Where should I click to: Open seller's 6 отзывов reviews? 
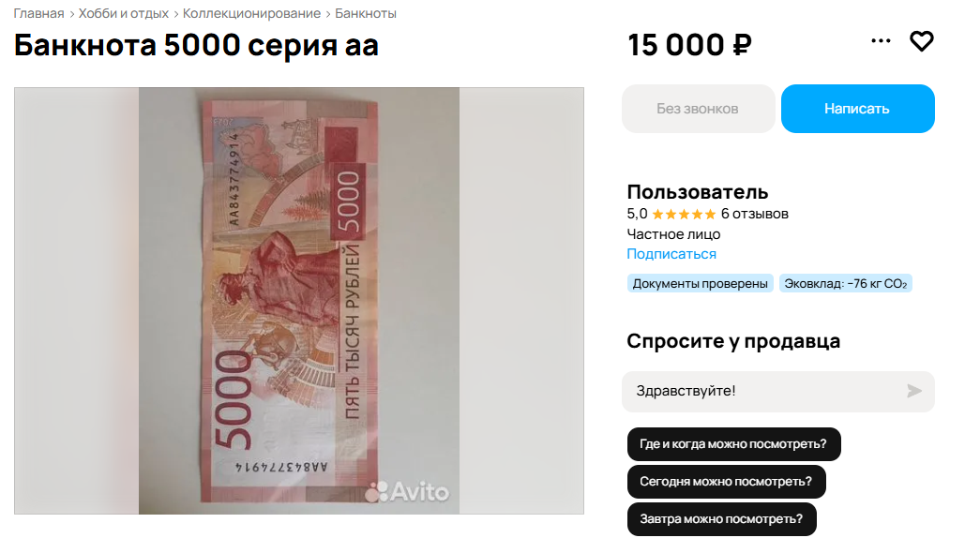pos(754,214)
